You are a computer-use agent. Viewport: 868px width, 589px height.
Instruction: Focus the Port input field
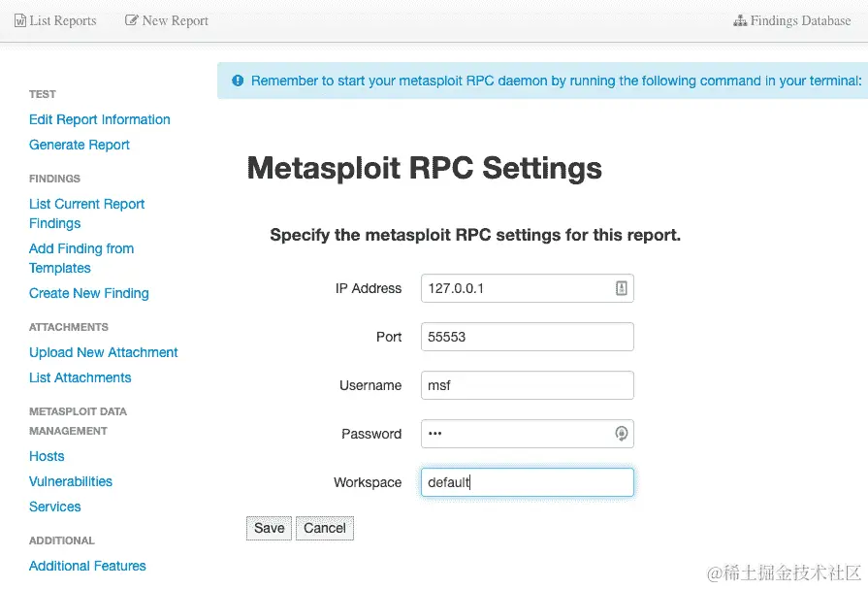(527, 337)
